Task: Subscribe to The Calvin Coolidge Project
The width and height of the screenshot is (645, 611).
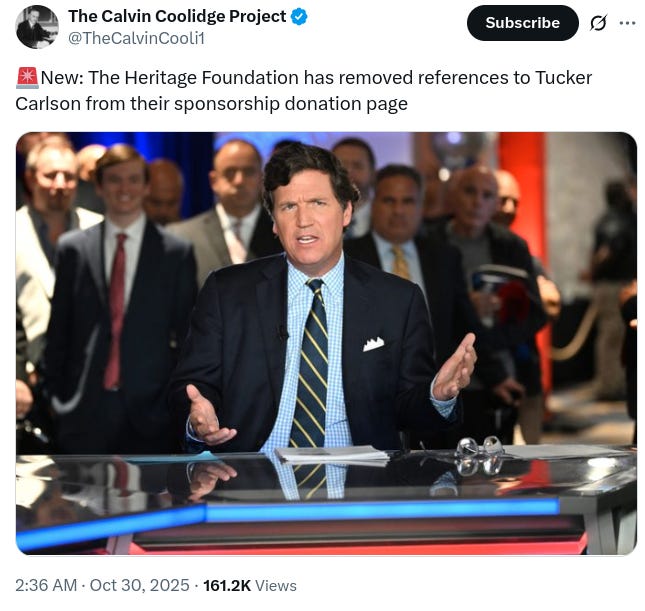Action: [522, 23]
